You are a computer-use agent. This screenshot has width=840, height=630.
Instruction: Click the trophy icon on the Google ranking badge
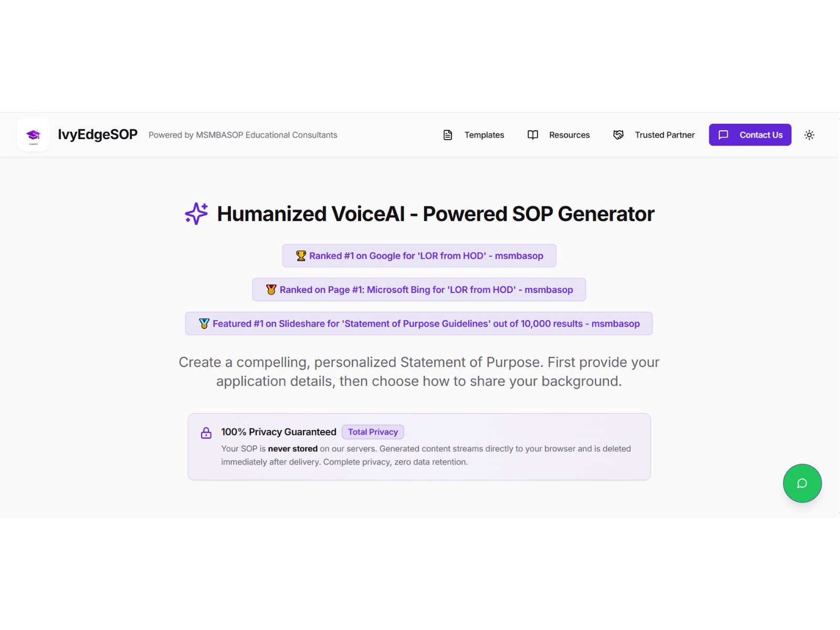point(300,256)
